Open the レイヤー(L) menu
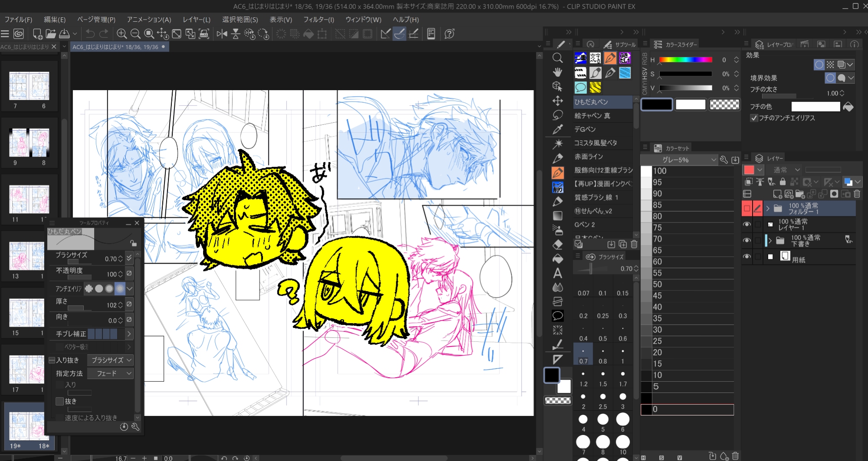This screenshot has height=461, width=868. click(196, 20)
